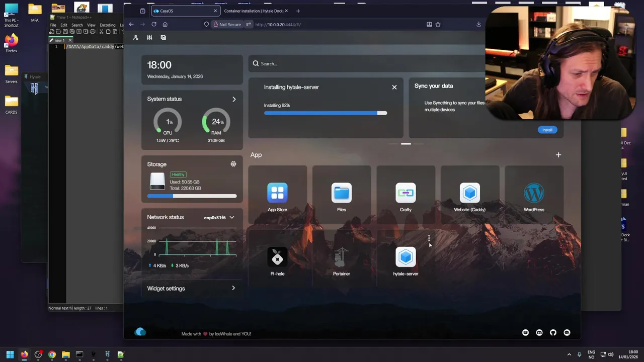Open the GitHub link in the footer

coord(553,333)
